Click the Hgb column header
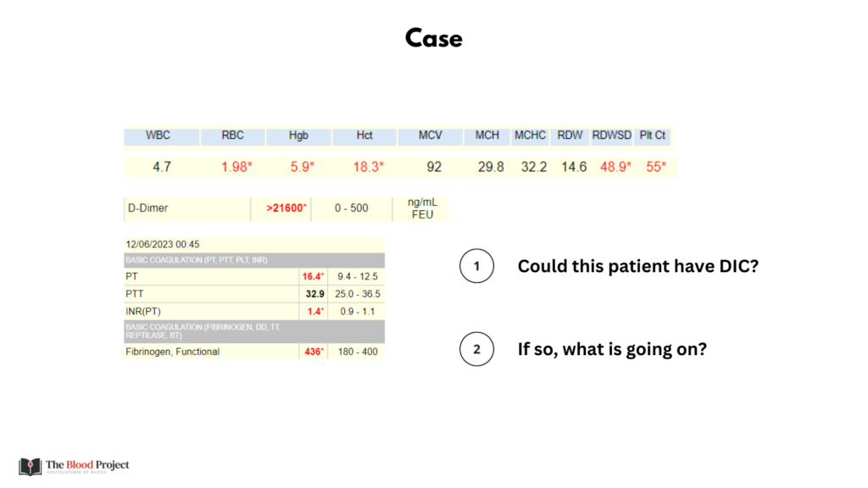The image size is (868, 488). pos(298,136)
